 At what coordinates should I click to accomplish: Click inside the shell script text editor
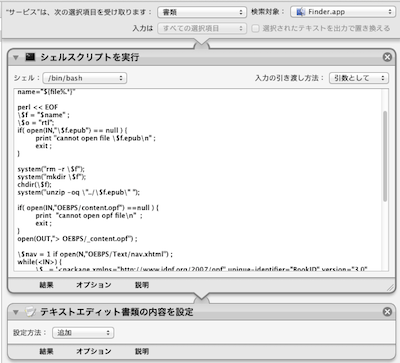(x=198, y=180)
